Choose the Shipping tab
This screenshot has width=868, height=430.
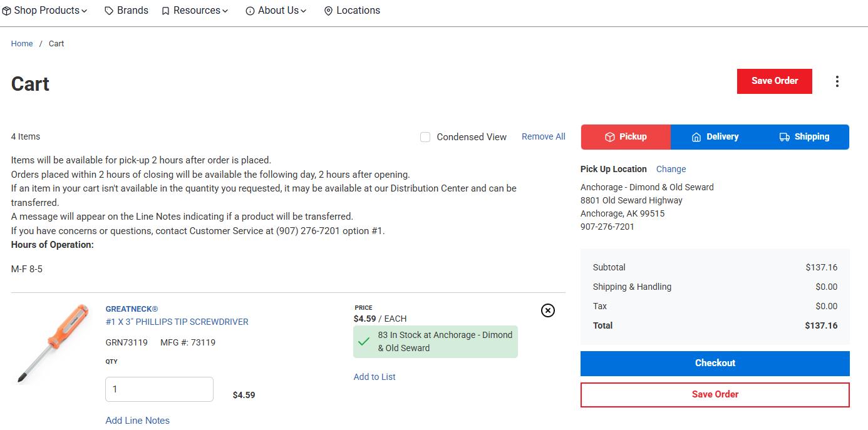[x=804, y=137]
